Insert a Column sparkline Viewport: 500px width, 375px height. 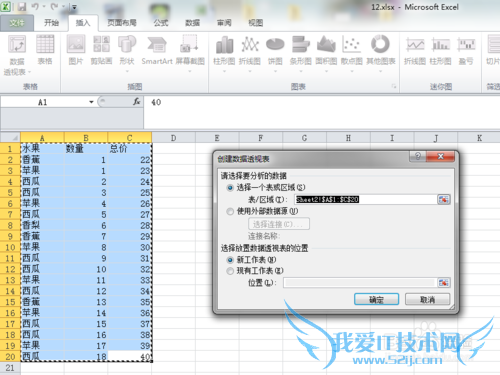441,45
